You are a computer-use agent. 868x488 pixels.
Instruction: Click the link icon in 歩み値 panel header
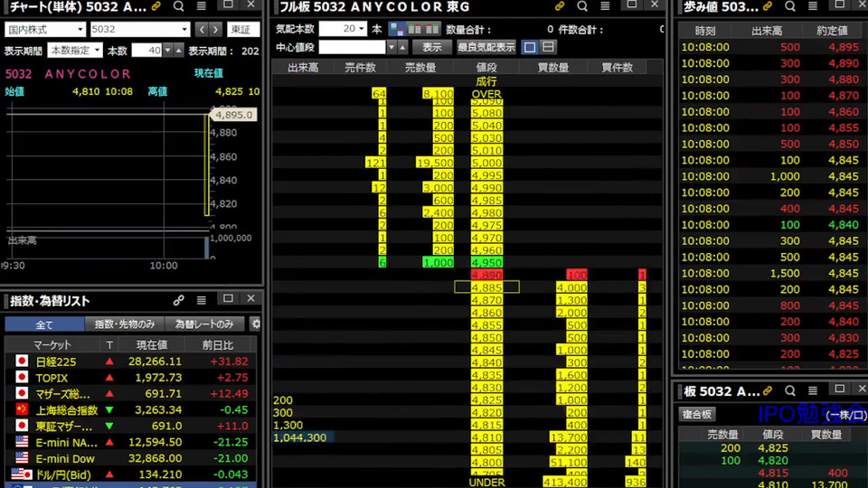pyautogui.click(x=768, y=6)
